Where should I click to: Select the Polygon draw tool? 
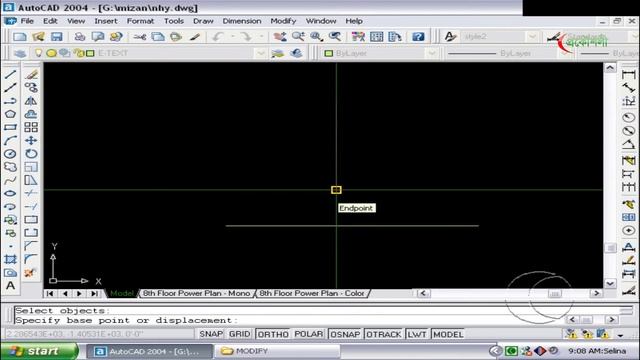[10, 114]
